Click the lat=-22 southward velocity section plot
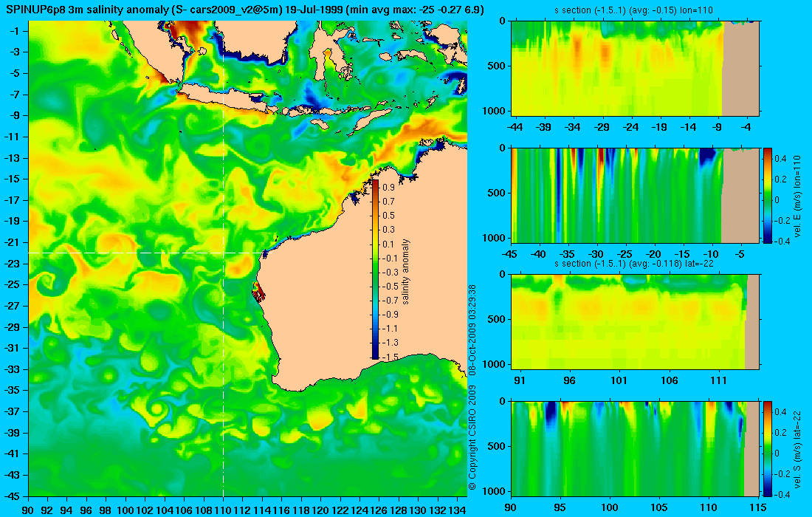This screenshot has height=517, width=812. (635, 448)
